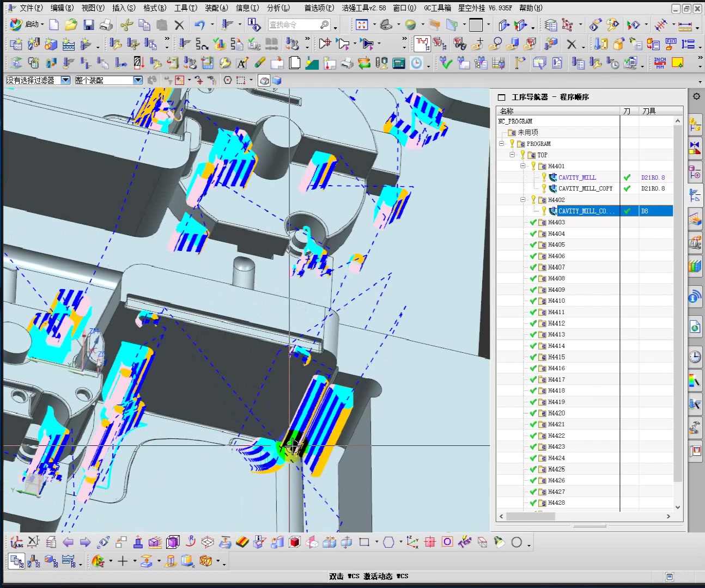705x588 pixels.
Task: Click the scissors Cut icon
Action: point(126,25)
